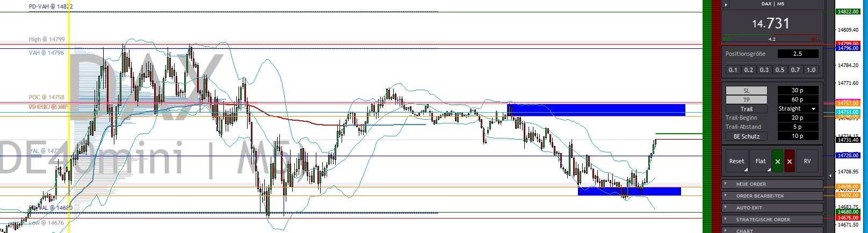This screenshot has width=868, height=233.
Task: Toggle the BE Schutz button
Action: point(747,136)
